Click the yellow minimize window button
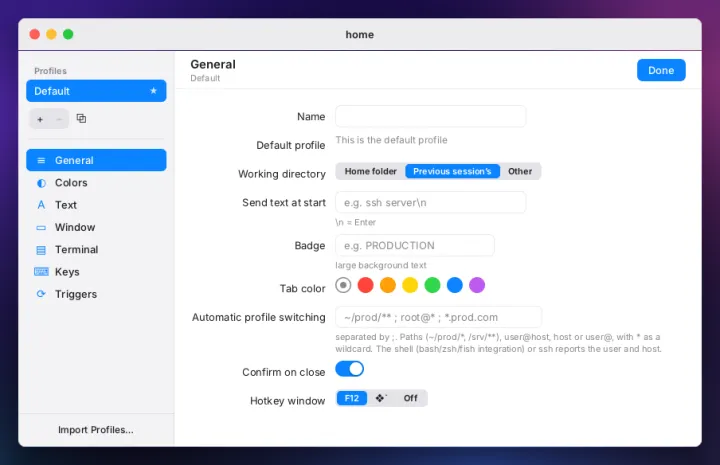 click(x=51, y=34)
